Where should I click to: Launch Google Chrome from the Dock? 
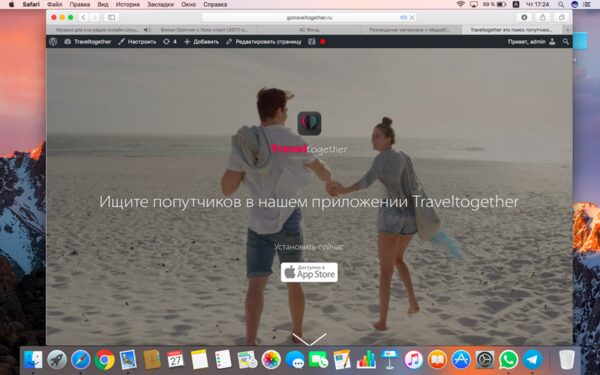point(104,360)
